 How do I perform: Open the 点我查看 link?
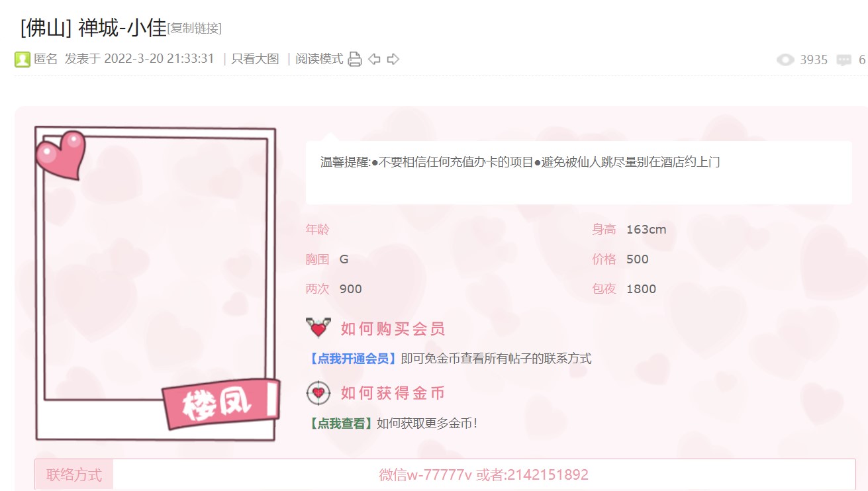click(341, 423)
